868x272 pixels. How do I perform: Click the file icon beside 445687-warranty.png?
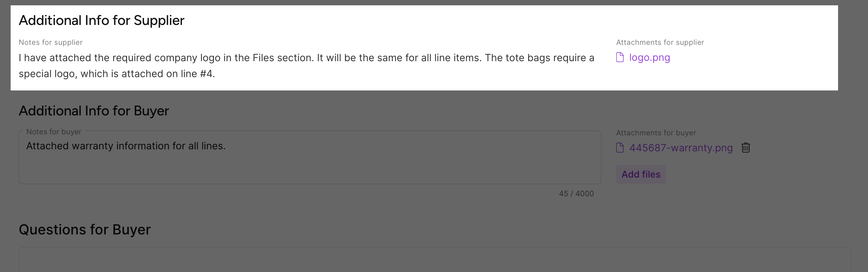click(620, 148)
